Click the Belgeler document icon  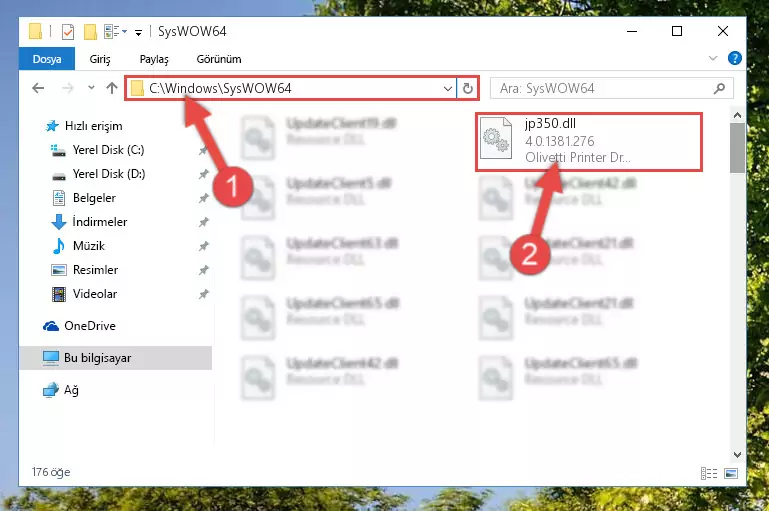click(x=58, y=198)
